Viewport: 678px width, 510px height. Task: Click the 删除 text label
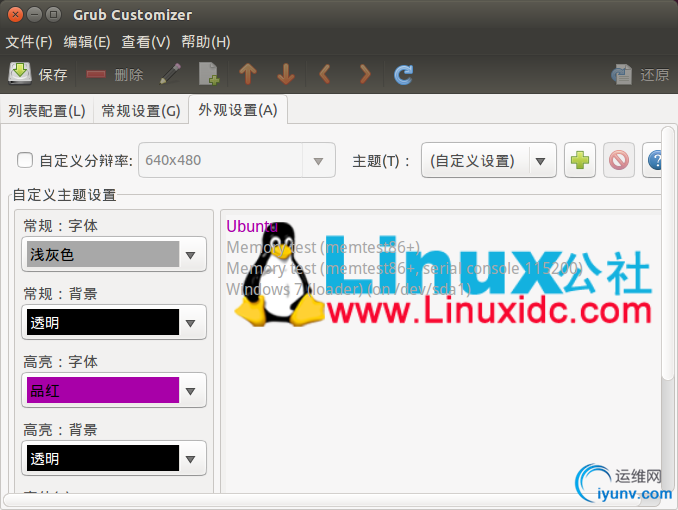[x=129, y=75]
